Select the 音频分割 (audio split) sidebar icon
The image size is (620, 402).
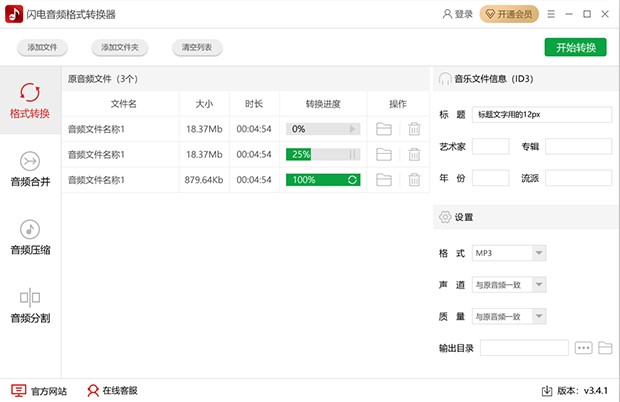[x=30, y=305]
